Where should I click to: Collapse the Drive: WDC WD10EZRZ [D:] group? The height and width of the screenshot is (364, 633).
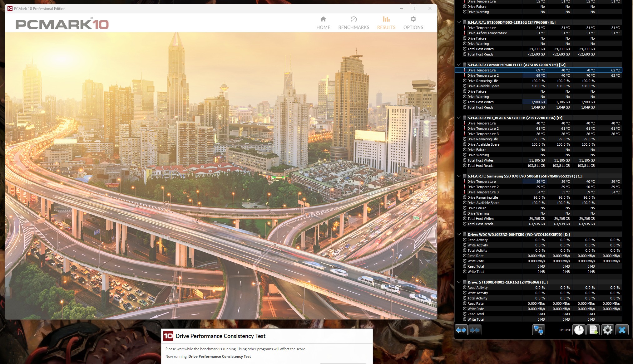click(458, 235)
